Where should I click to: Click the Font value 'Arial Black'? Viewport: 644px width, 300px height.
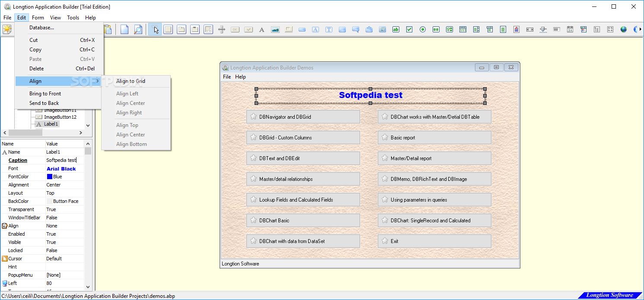[65, 168]
